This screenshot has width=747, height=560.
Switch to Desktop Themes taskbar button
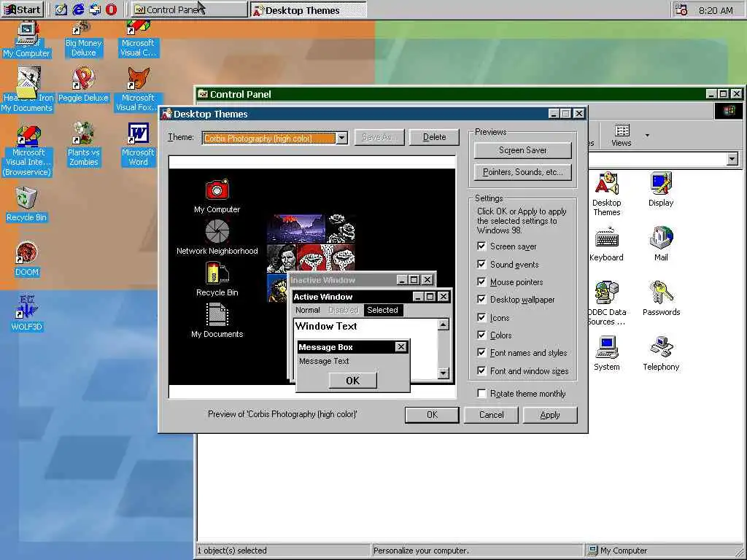pyautogui.click(x=309, y=9)
